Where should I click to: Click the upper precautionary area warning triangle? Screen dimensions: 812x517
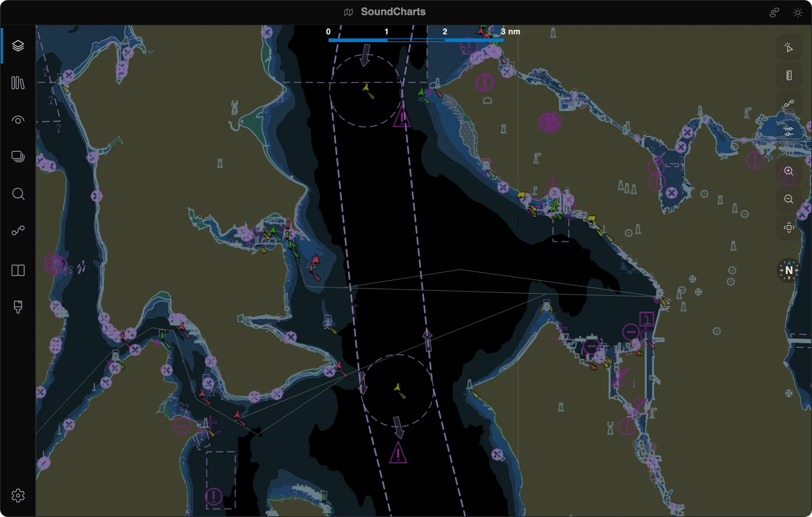402,117
